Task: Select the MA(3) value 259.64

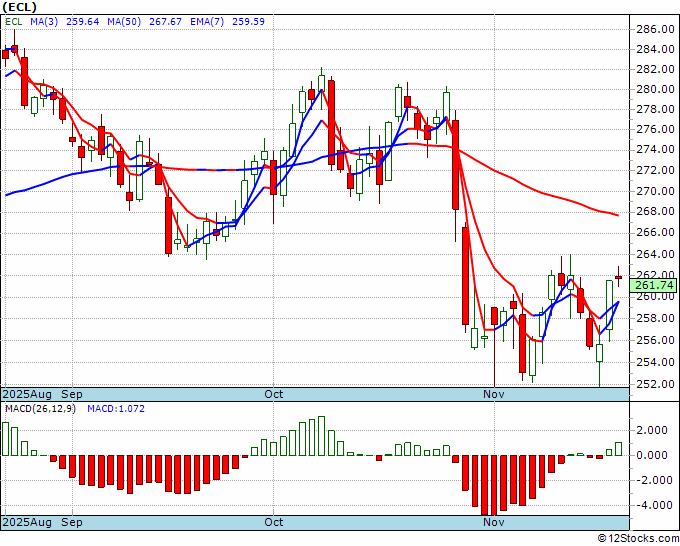Action: 83,22
